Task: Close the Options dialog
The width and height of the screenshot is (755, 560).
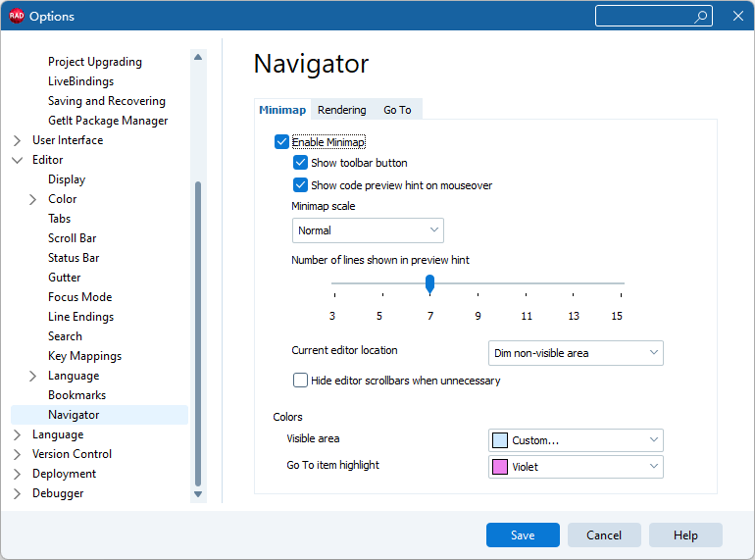Action: 738,16
